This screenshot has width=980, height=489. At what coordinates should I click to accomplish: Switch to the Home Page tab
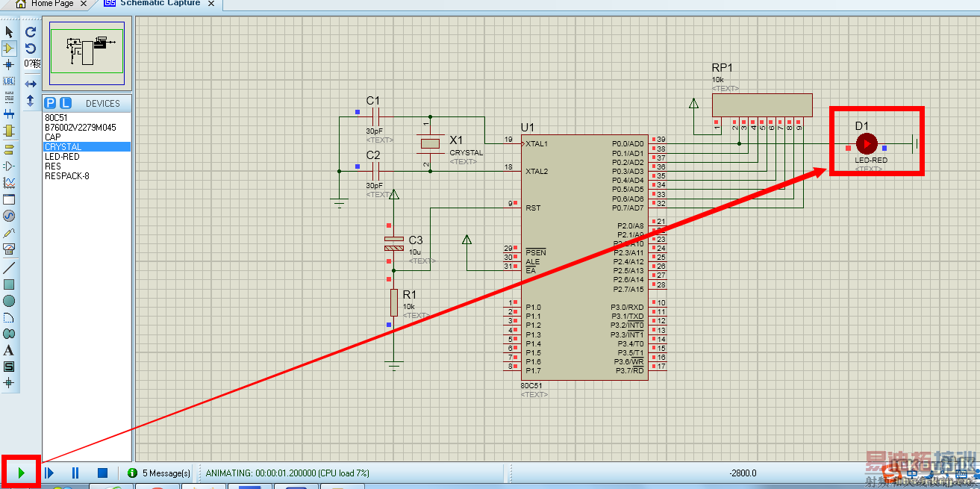(52, 4)
